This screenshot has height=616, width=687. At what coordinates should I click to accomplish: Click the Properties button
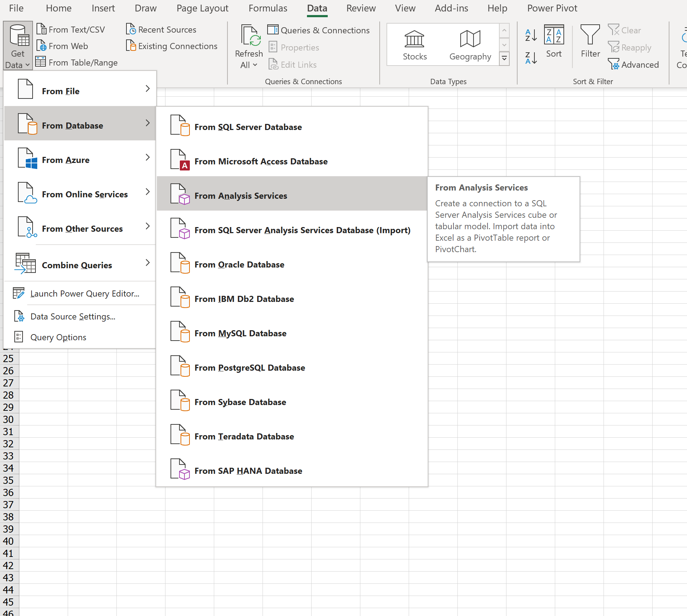coord(293,47)
